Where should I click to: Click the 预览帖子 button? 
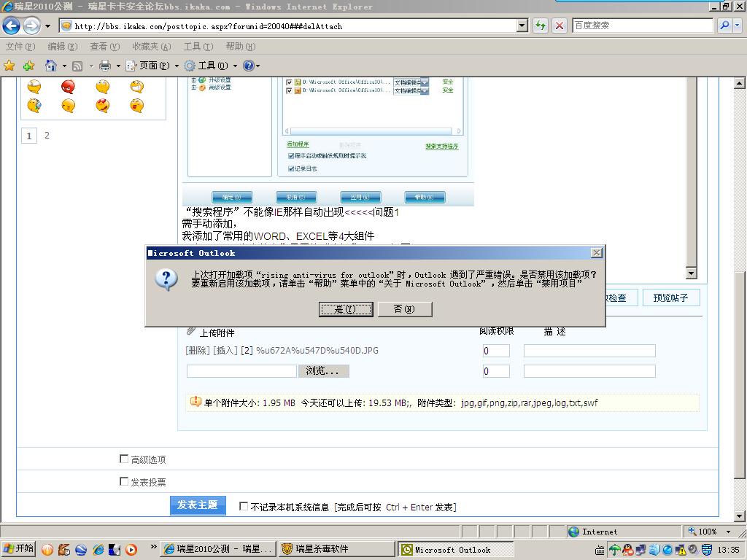point(671,297)
